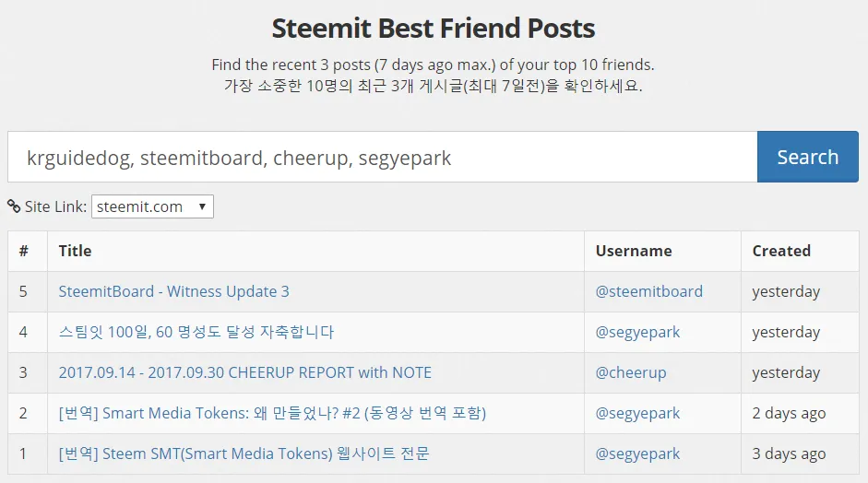Open the Steem SMT 웹사이트 전문 post

coord(244,454)
